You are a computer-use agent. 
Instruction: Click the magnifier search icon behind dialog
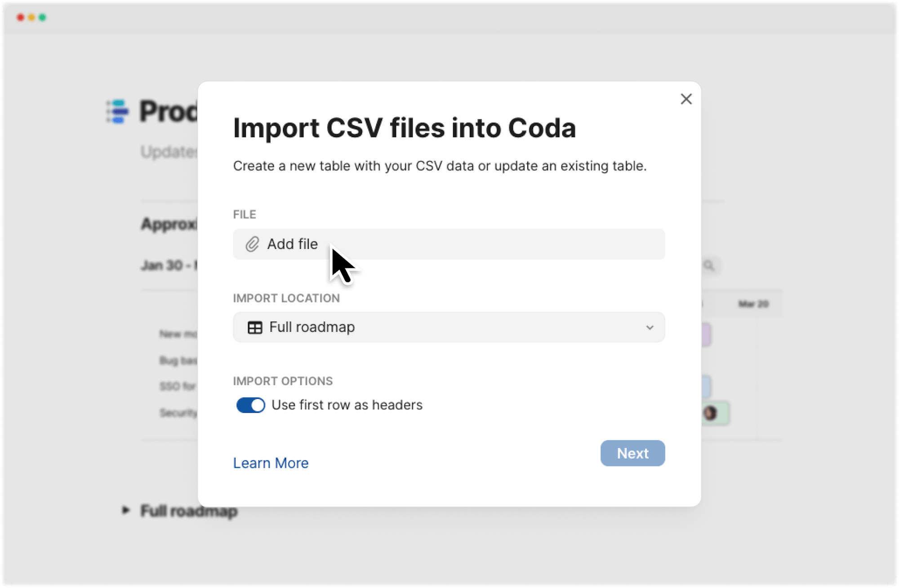click(709, 265)
